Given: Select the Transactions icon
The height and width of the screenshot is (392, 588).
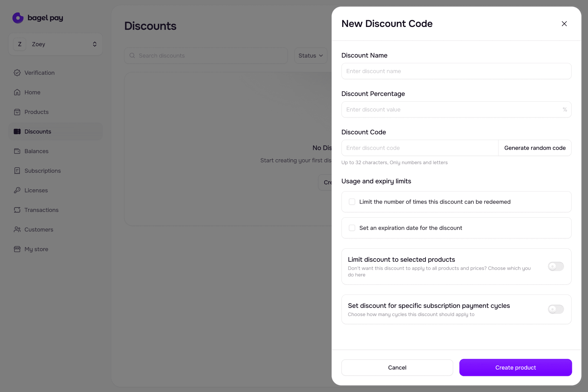Looking at the screenshot, I should tap(17, 210).
